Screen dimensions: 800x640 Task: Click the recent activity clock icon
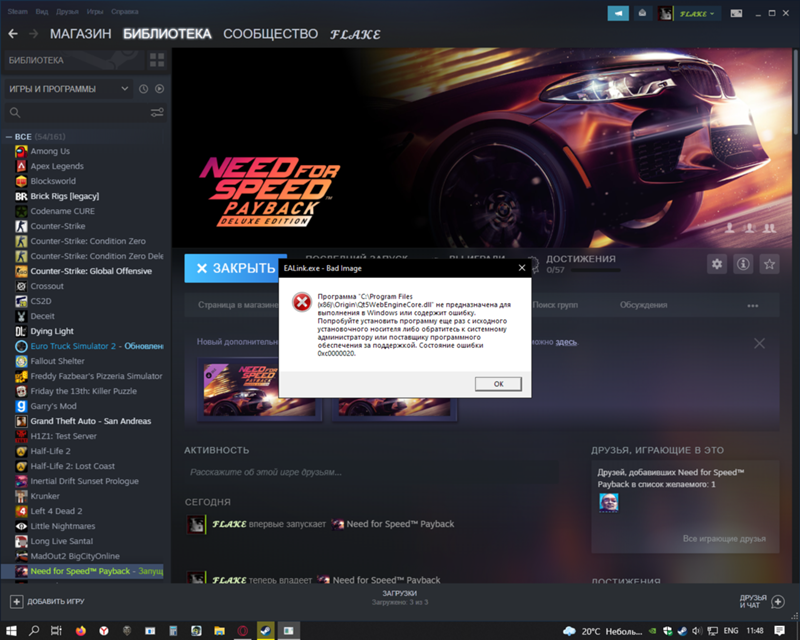(143, 89)
